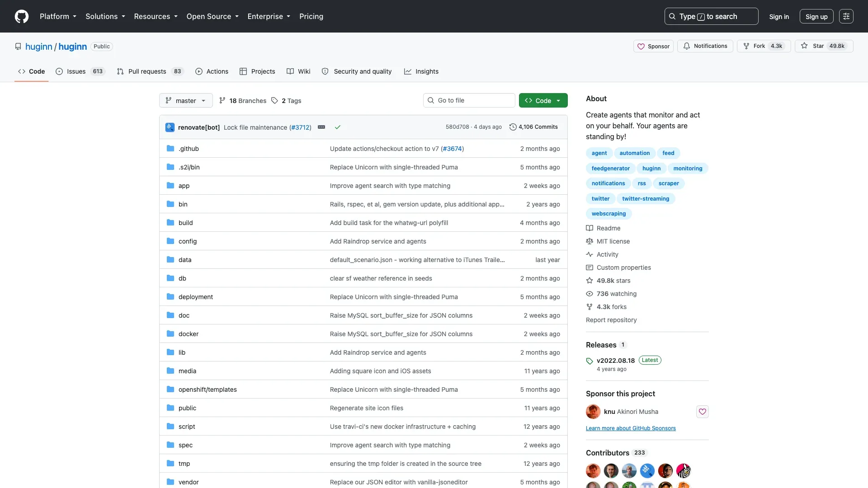Open the Enterprise dropdown menu
The height and width of the screenshot is (488, 868).
click(269, 16)
